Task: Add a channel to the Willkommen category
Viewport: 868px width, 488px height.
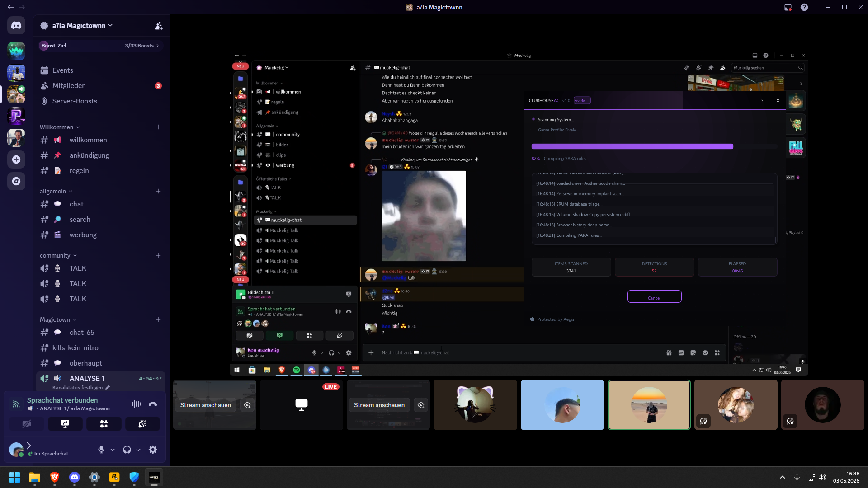Action: click(x=158, y=127)
